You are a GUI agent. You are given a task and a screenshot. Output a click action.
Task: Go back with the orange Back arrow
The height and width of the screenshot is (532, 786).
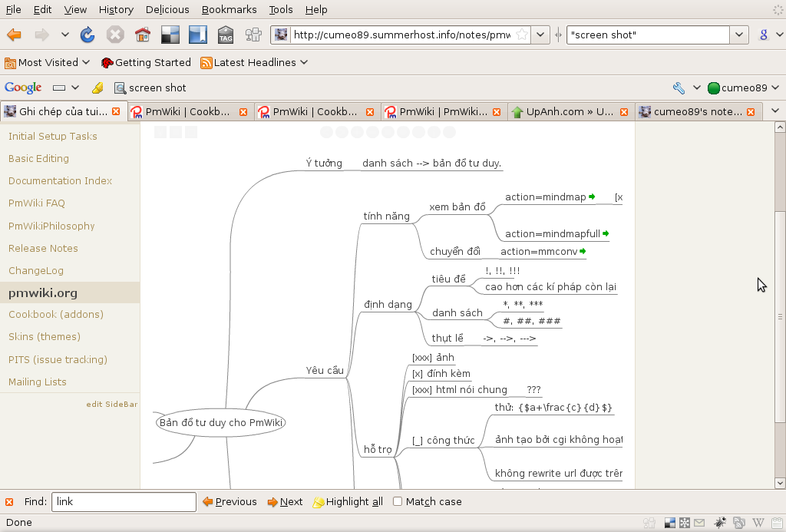click(x=14, y=35)
